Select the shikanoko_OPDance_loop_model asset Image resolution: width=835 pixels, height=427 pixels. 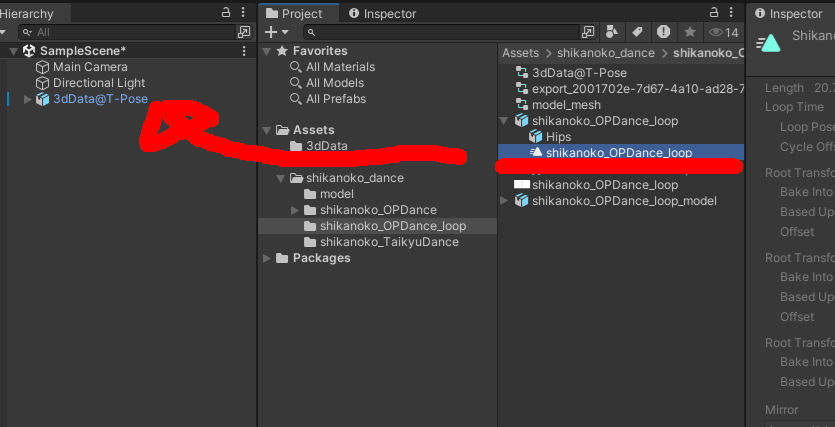click(624, 201)
